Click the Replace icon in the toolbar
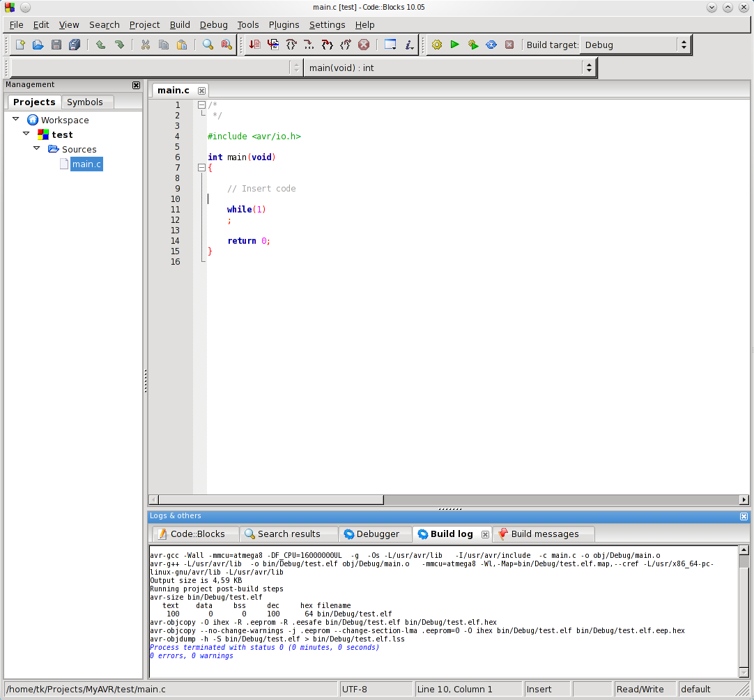 pyautogui.click(x=226, y=44)
